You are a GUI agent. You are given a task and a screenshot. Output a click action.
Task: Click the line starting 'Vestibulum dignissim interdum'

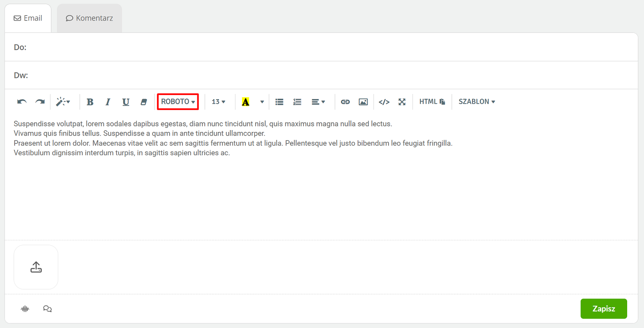[x=122, y=153]
